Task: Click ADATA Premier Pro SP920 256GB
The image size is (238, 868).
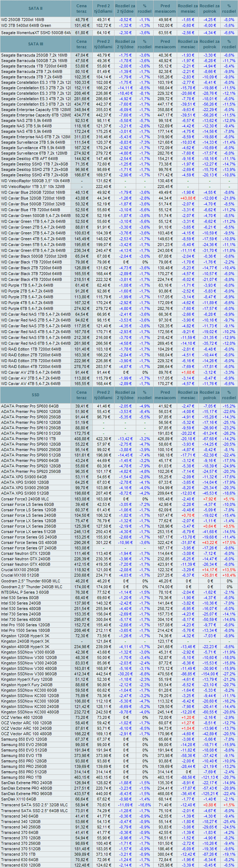Action: tap(31, 471)
